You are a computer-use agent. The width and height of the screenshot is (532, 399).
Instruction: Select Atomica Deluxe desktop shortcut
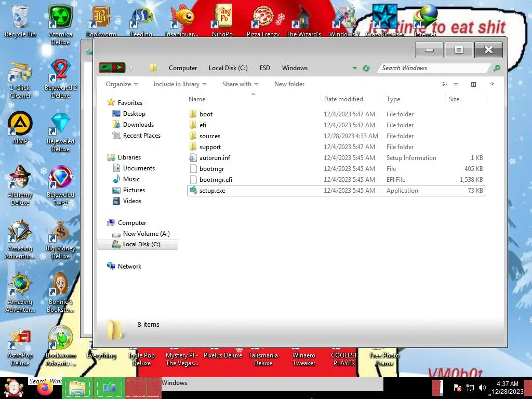pos(60,25)
